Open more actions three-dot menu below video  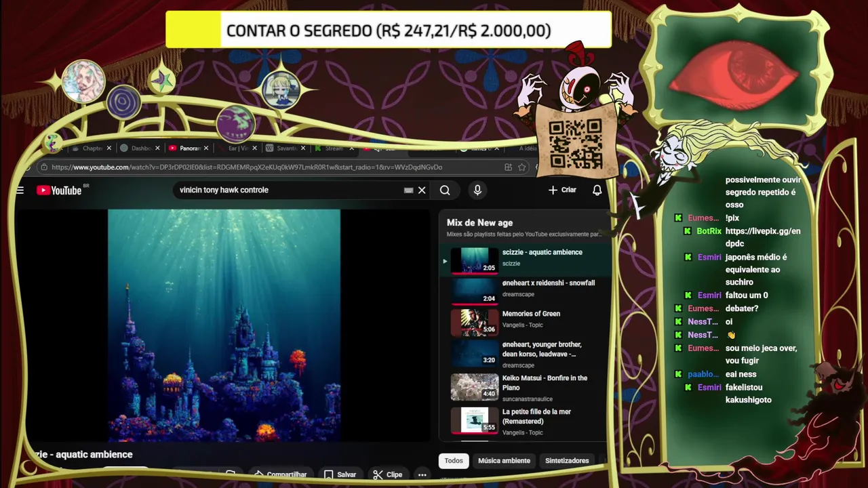pyautogui.click(x=422, y=474)
